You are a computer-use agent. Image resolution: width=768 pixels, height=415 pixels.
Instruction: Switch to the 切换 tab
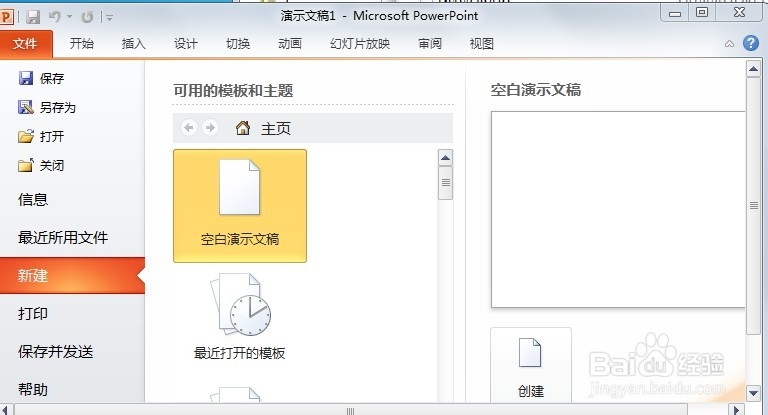(x=238, y=44)
